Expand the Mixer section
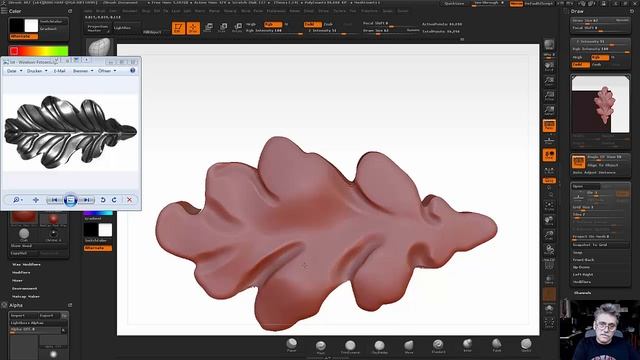Image resolution: width=640 pixels, height=360 pixels. pos(17,280)
